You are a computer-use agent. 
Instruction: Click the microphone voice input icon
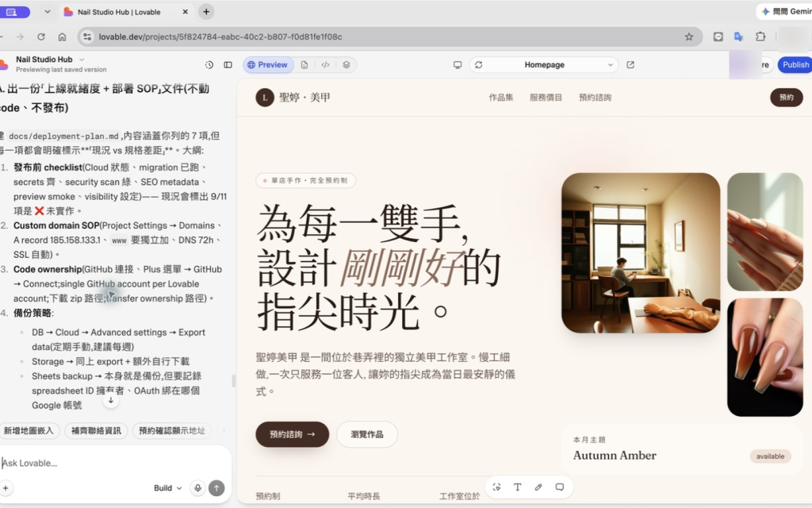[197, 488]
